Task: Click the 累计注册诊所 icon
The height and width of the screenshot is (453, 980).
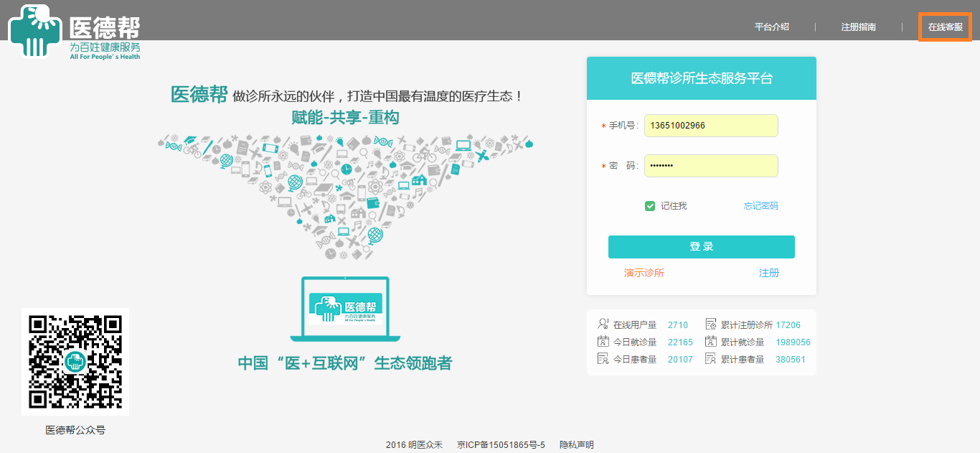Action: click(x=711, y=324)
